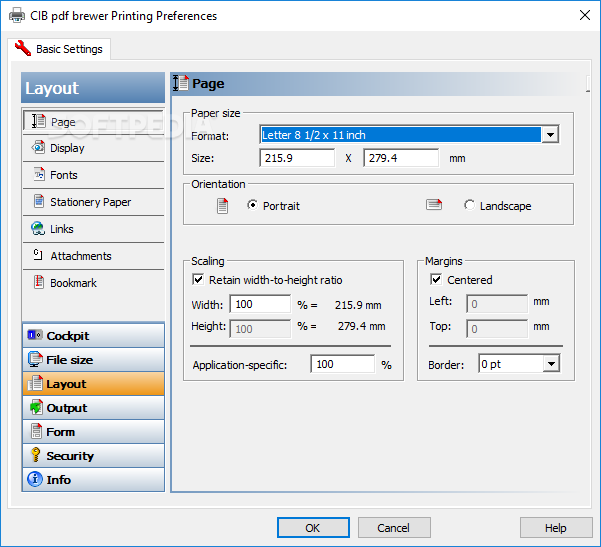This screenshot has height=547, width=601.
Task: Click the Layout section icon
Action: click(35, 383)
